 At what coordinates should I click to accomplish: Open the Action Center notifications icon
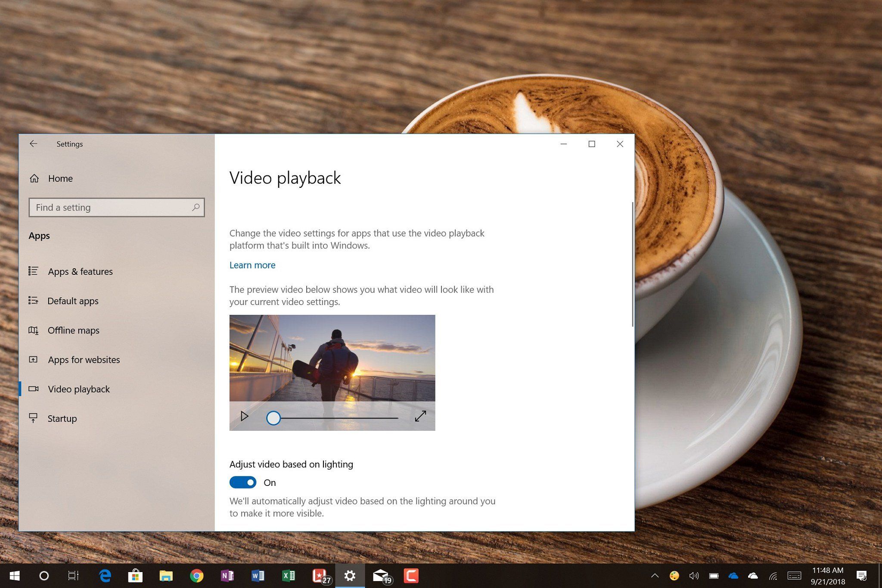point(861,576)
